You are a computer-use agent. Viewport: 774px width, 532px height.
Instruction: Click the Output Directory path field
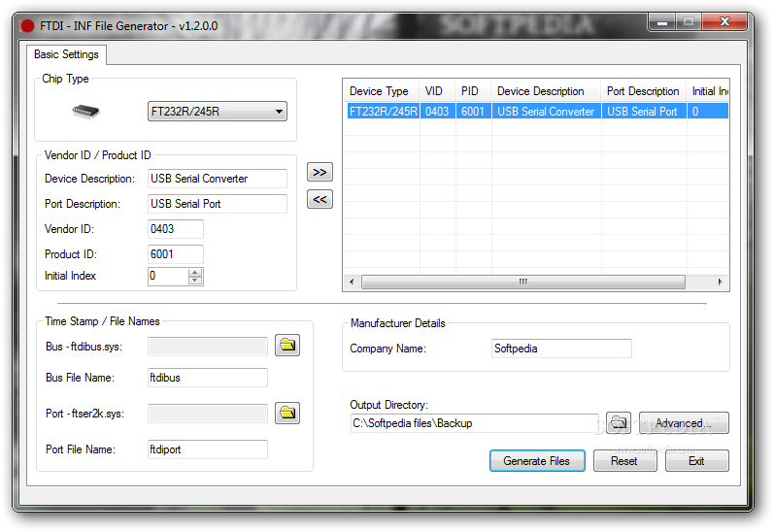(x=474, y=423)
